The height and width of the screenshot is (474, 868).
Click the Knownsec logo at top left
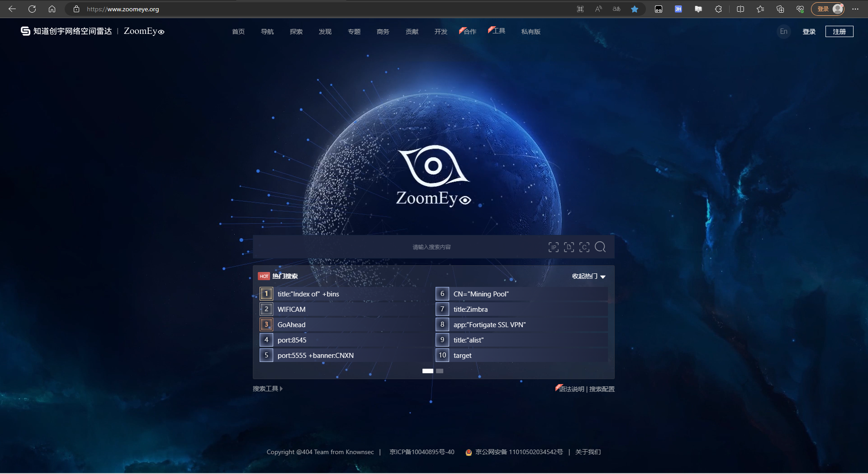point(66,31)
